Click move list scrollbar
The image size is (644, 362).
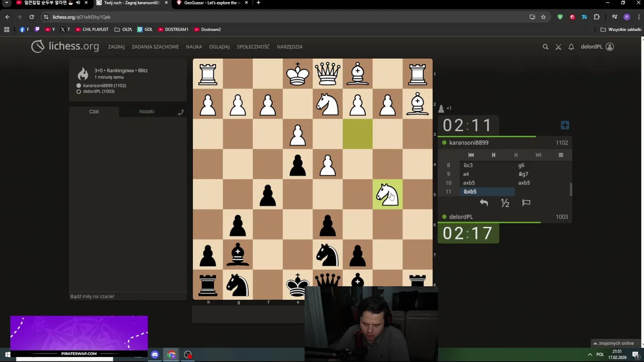pyautogui.click(x=571, y=190)
